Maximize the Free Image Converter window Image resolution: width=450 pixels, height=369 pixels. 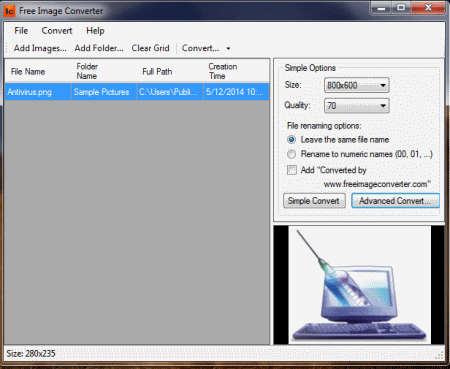[x=401, y=8]
